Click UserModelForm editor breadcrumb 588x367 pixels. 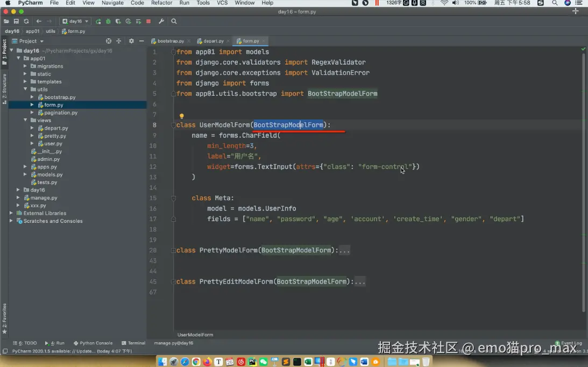[195, 335]
